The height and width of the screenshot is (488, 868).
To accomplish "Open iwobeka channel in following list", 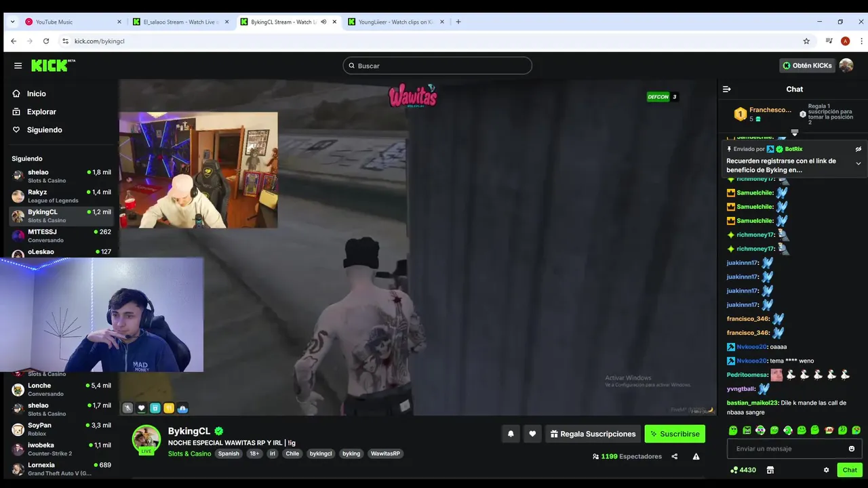I will 61,449.
